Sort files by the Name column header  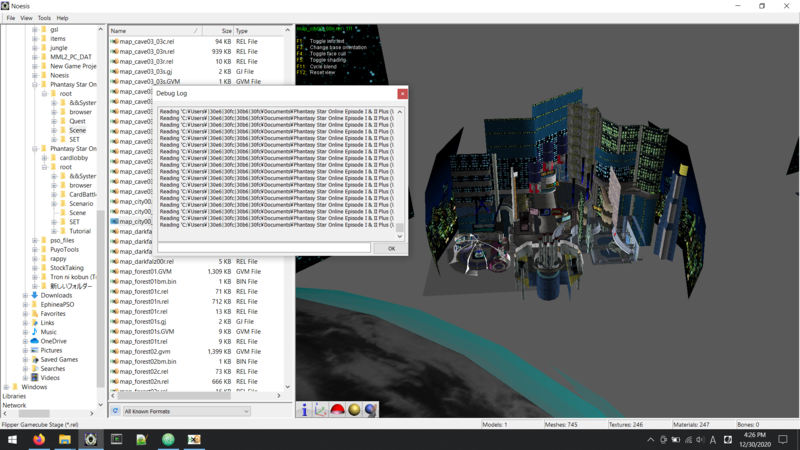click(155, 31)
